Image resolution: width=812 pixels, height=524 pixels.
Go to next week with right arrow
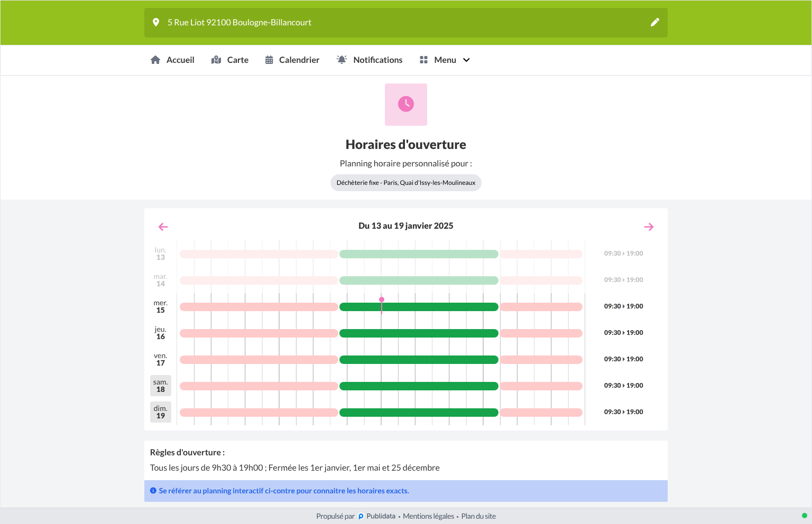[649, 227]
